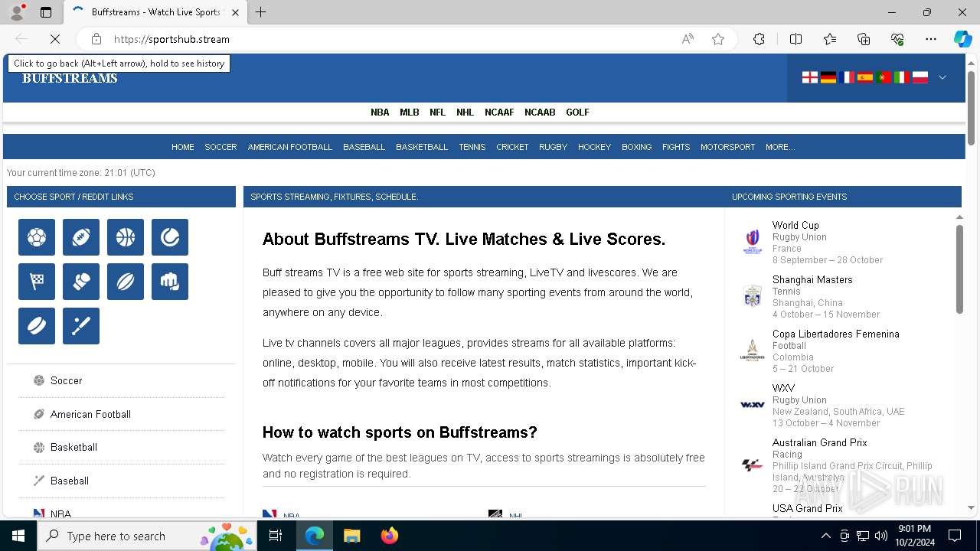Open the soccer ball sport icon
This screenshot has width=980, height=551.
coord(37,237)
